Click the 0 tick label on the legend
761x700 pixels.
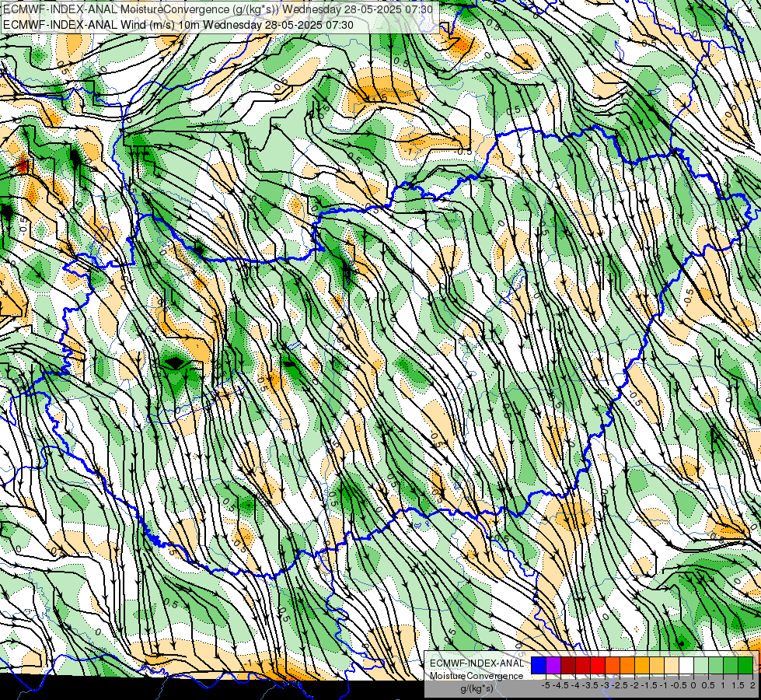(x=693, y=685)
